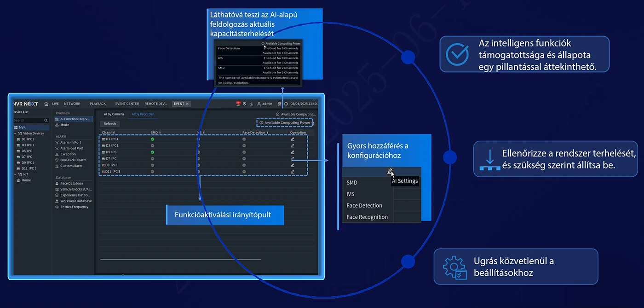
Task: Open the alarm notification bell icon
Action: click(238, 104)
